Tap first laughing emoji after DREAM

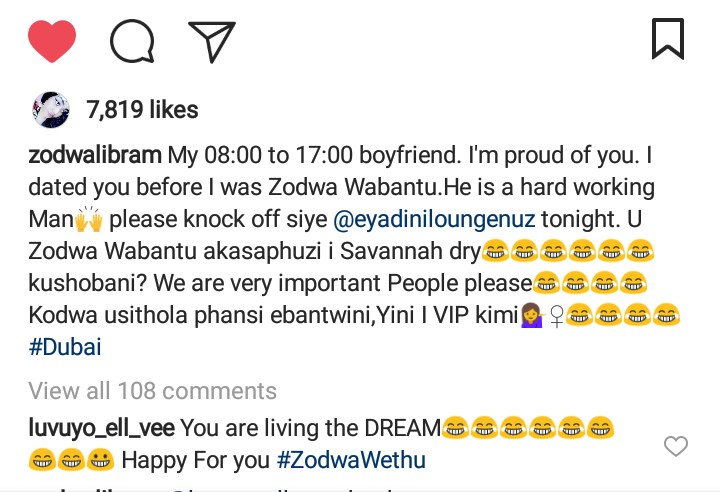tap(455, 428)
